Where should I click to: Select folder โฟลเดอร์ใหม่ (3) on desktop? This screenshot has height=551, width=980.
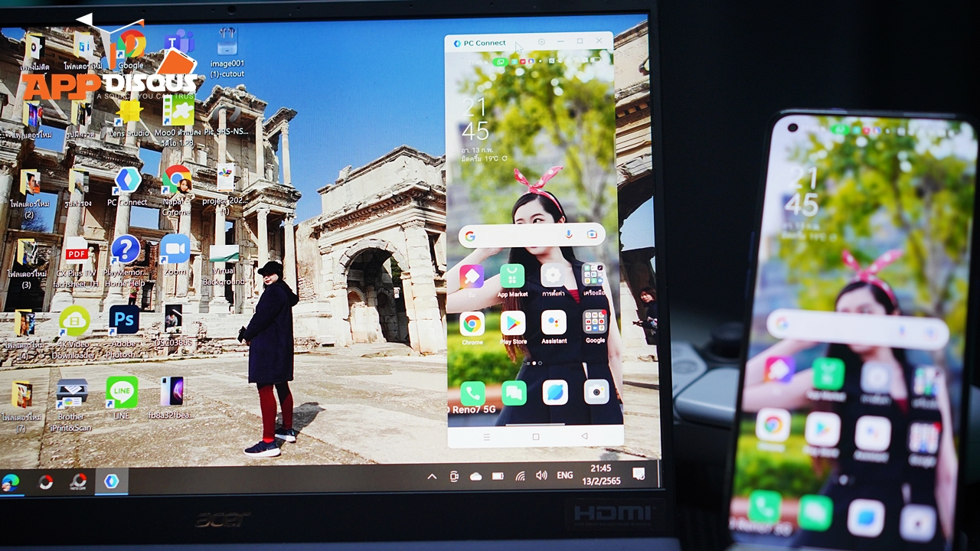pos(27,264)
